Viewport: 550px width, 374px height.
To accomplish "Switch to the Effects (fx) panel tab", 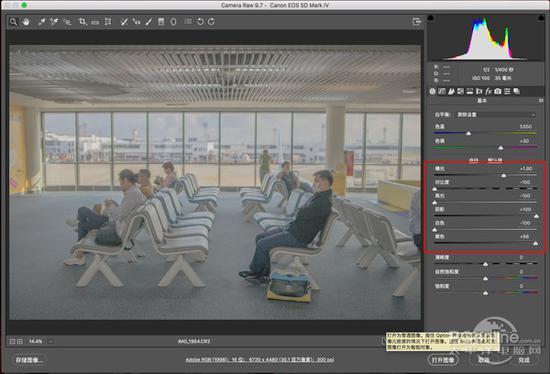I will point(489,91).
